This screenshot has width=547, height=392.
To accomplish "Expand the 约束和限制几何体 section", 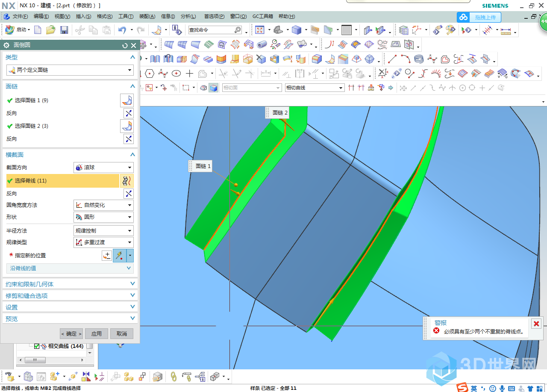I will coord(70,284).
